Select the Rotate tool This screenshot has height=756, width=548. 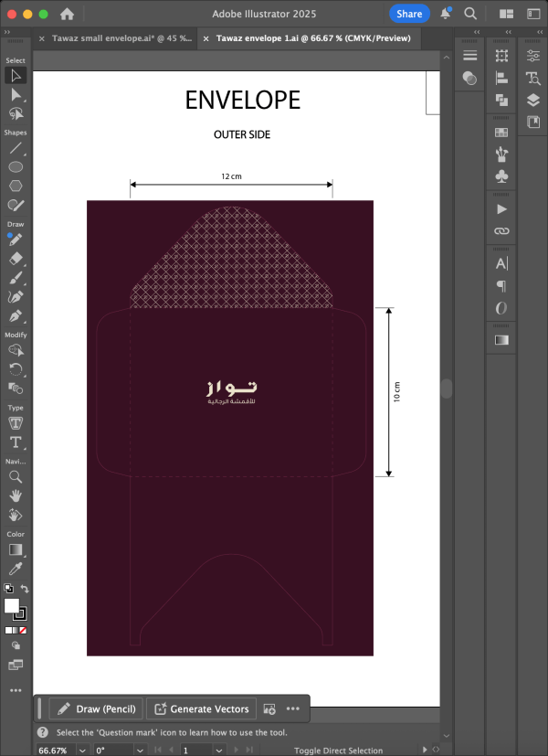pos(16,369)
